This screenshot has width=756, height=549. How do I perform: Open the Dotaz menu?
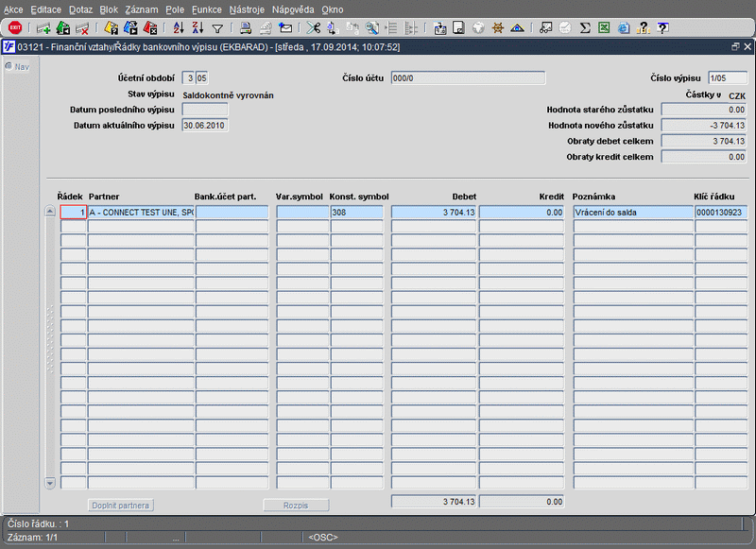(80, 9)
